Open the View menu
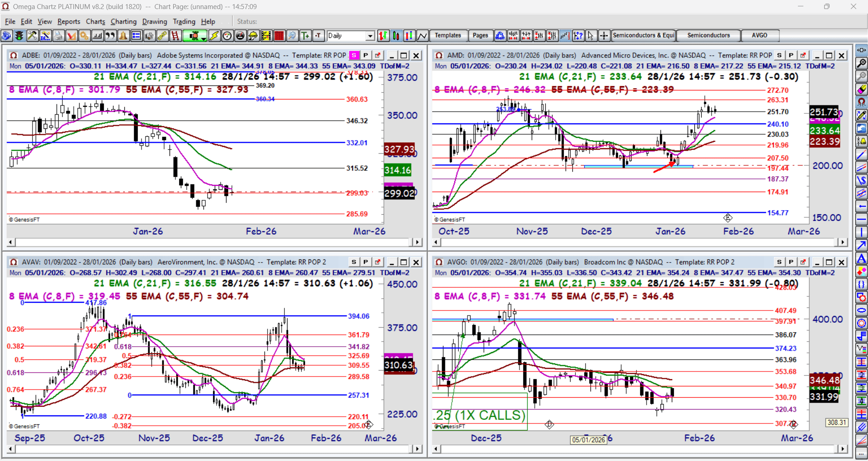The height and width of the screenshot is (461, 868). point(45,21)
